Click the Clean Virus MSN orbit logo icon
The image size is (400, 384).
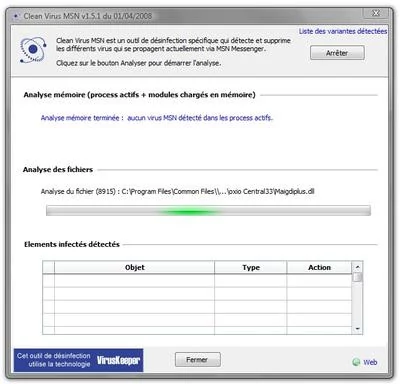coord(33,50)
